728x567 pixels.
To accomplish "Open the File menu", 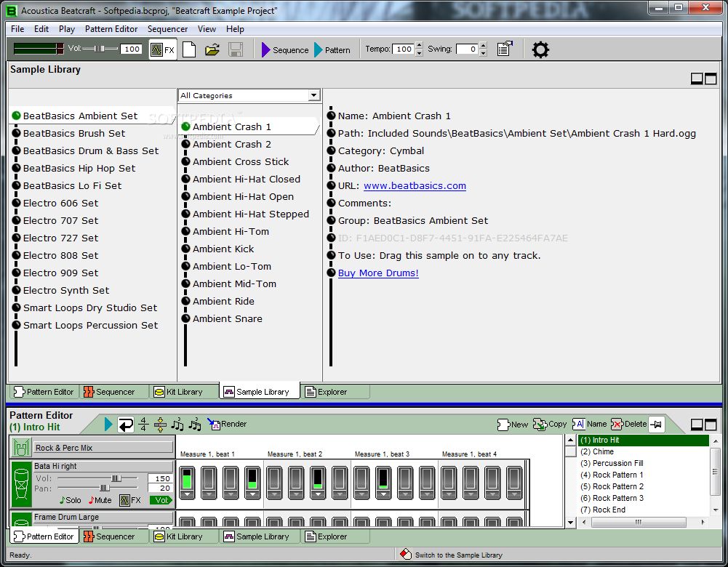I will click(x=17, y=29).
